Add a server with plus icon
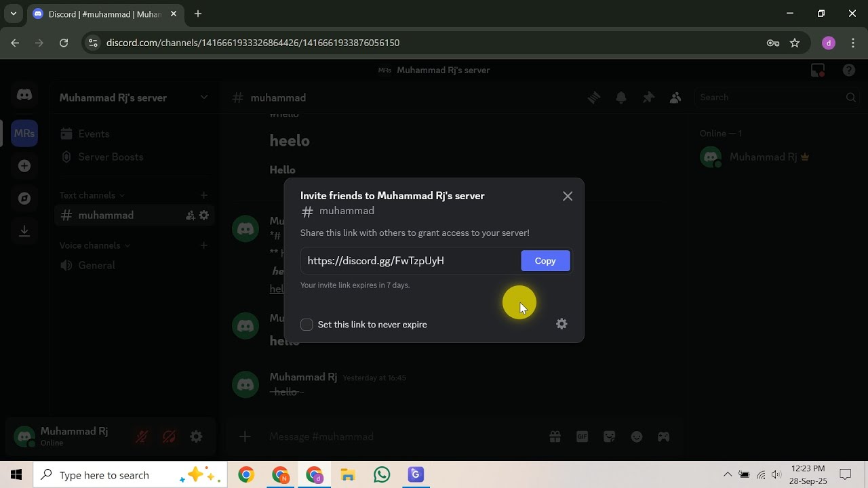 pyautogui.click(x=24, y=166)
